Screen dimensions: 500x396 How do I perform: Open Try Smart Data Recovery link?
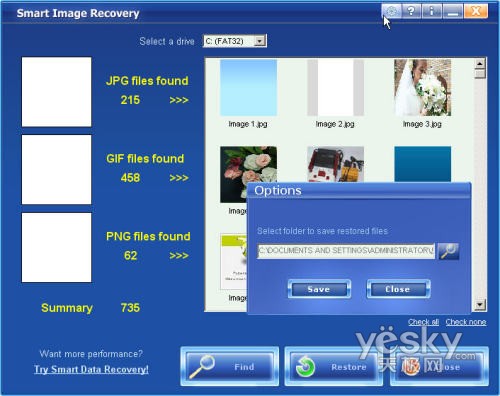click(91, 369)
